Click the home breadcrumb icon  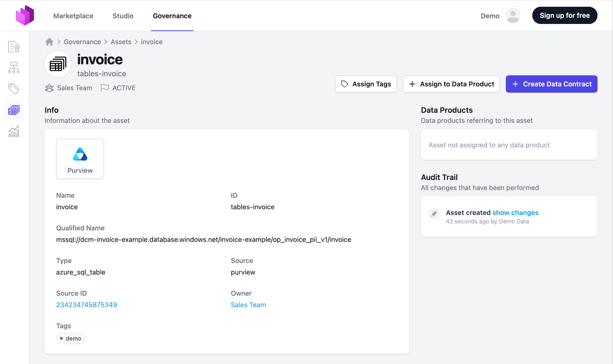[49, 42]
